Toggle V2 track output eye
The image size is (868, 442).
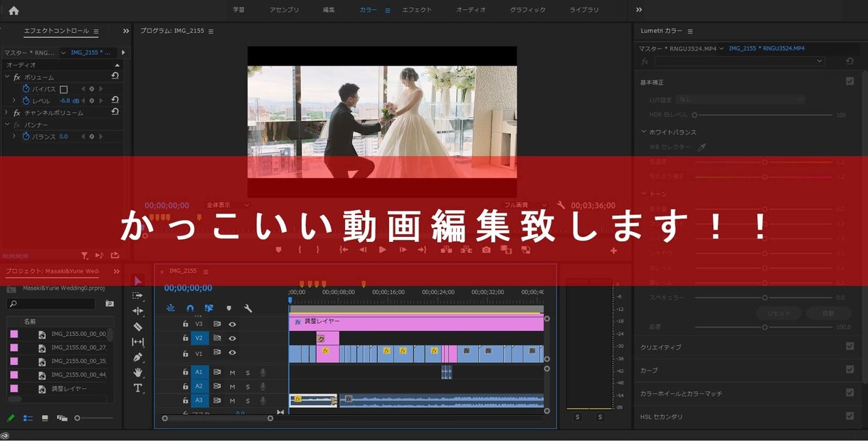[232, 338]
